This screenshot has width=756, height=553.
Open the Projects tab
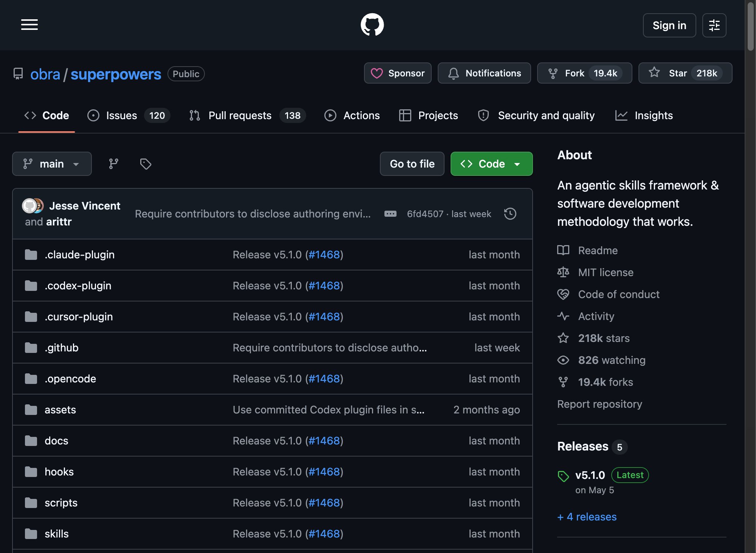pos(429,115)
